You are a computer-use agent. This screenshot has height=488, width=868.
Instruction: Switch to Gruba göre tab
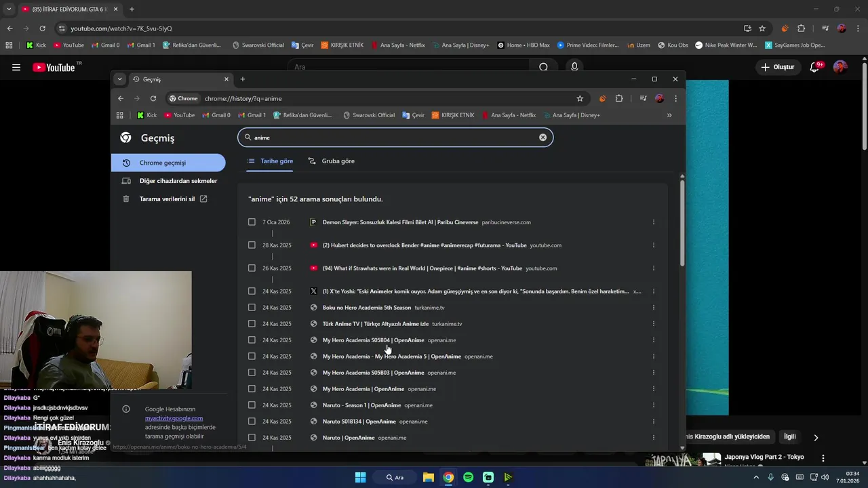pyautogui.click(x=332, y=161)
